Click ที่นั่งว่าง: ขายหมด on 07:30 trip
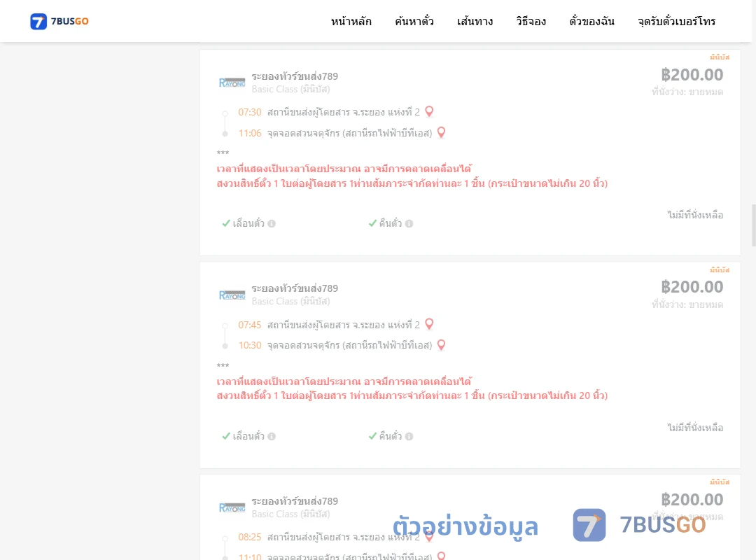This screenshot has height=560, width=756. tap(687, 92)
